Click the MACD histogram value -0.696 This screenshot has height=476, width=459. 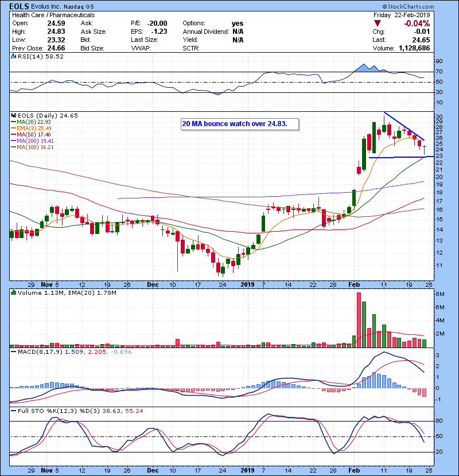click(121, 352)
